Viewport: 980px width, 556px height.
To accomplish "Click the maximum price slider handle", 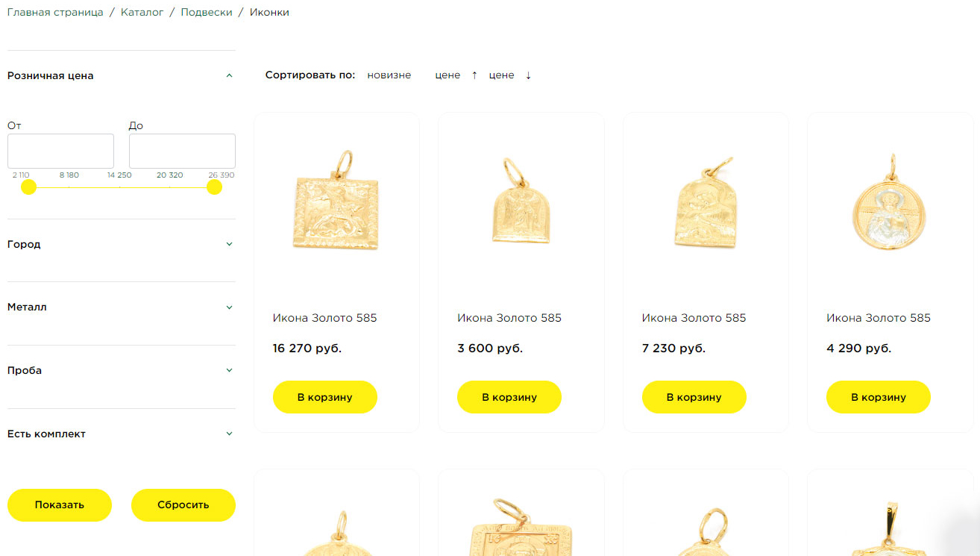I will [214, 187].
